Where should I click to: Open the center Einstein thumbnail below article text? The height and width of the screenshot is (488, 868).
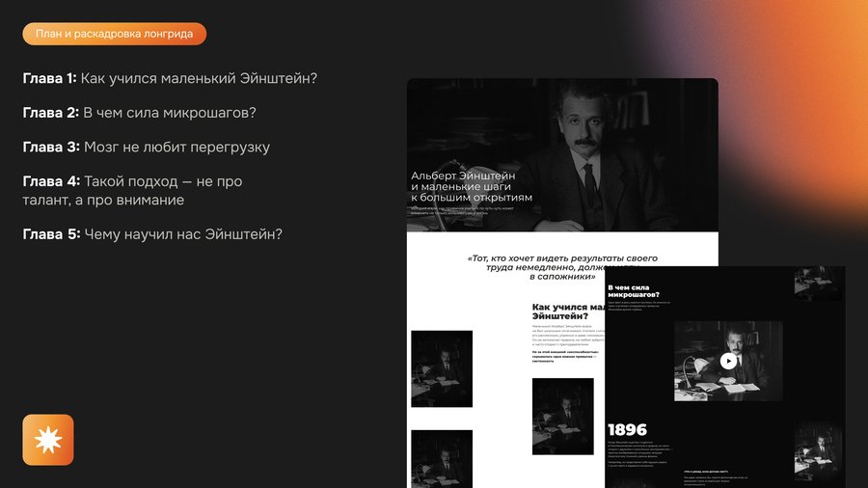(x=562, y=417)
